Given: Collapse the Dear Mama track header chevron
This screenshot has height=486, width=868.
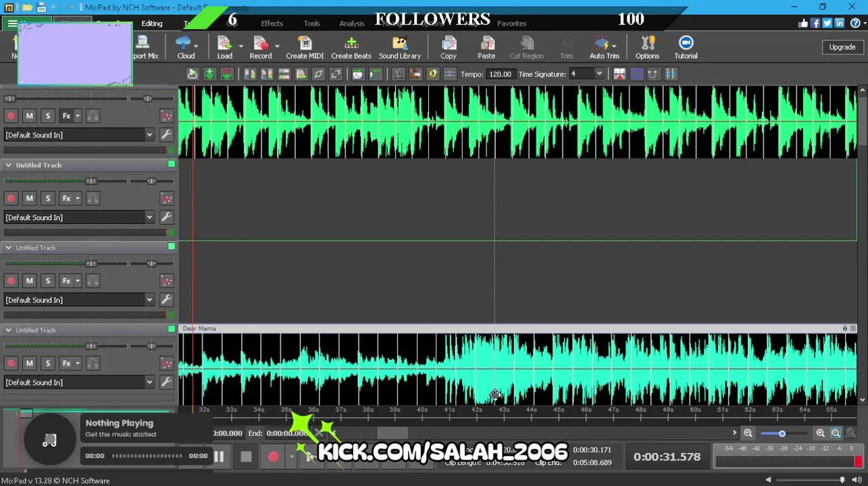Looking at the screenshot, I should 8,330.
